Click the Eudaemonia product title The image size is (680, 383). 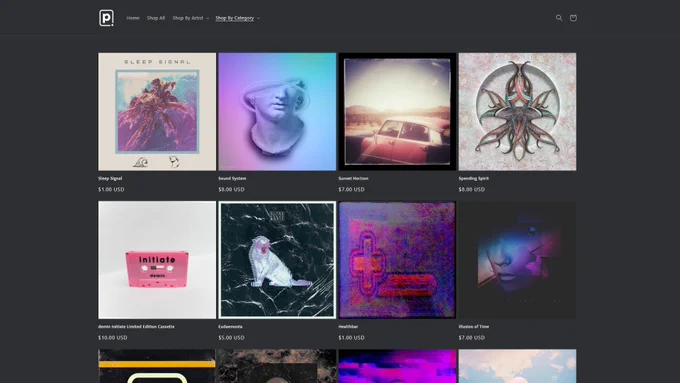(x=230, y=327)
